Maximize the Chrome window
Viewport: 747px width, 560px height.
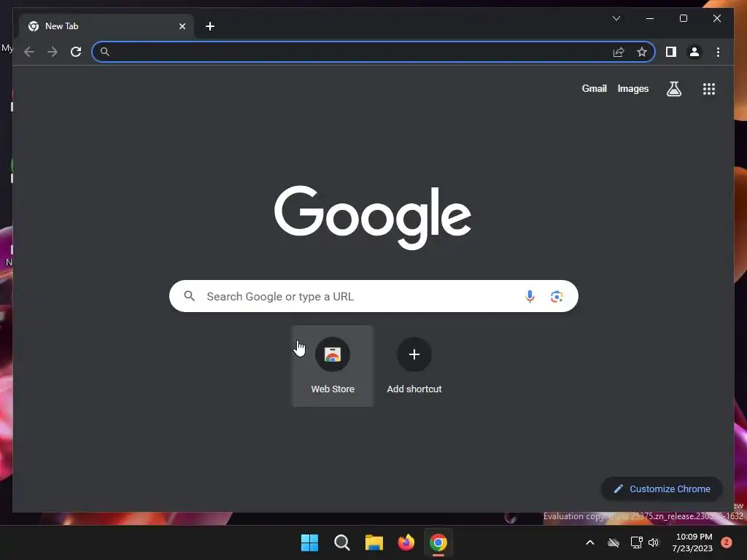(x=683, y=18)
